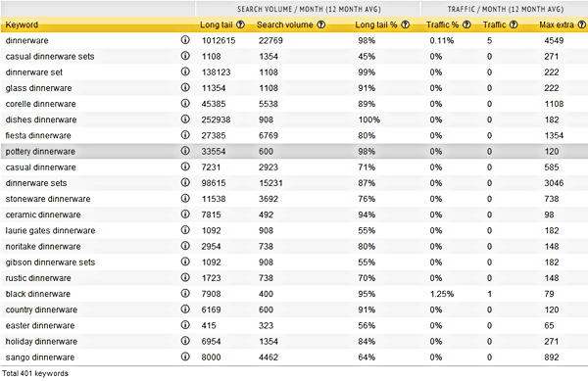Select the keyword 'fiesta dinnerware'
Image resolution: width=588 pixels, height=381 pixels.
click(38, 135)
